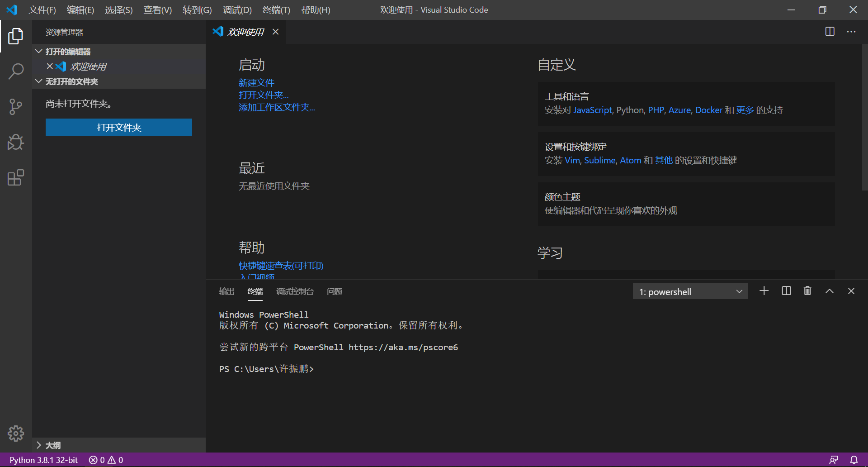Click the 新建文件 link
Screen dimensions: 868x467
tap(256, 83)
